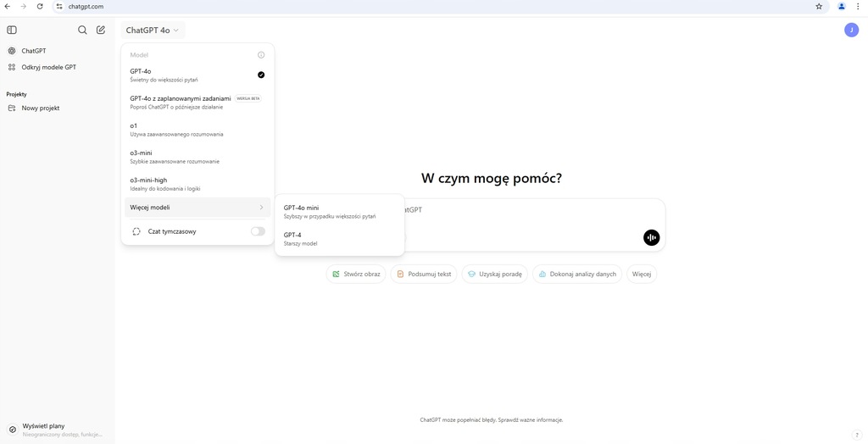Click the ChatGPT logo icon in sidebar
This screenshot has width=868, height=444.
tap(12, 51)
